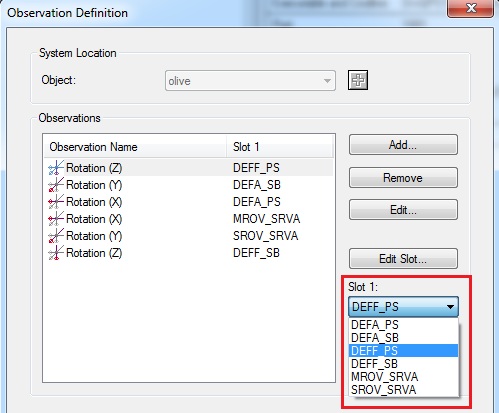
Task: Choose DEFA_SB from Slot 1 list
Action: point(404,338)
